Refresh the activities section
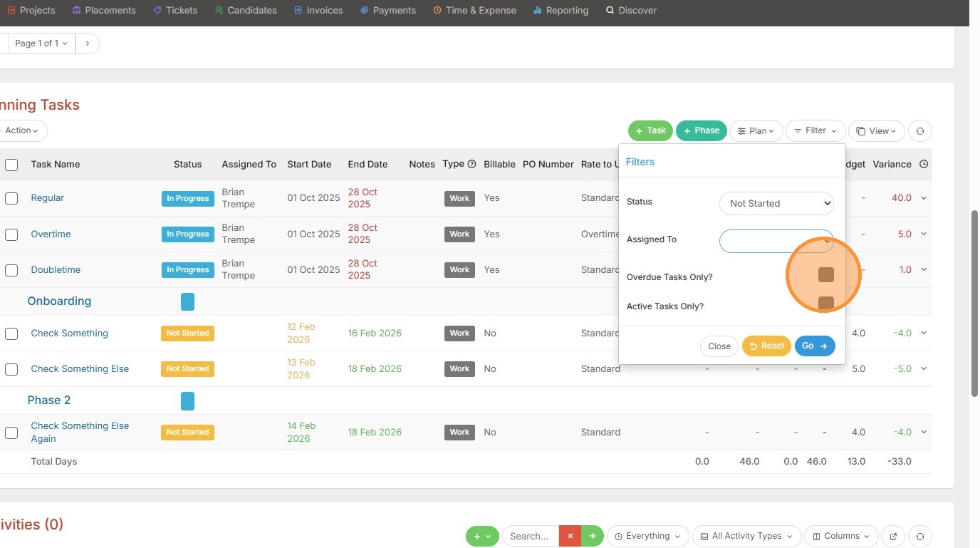The width and height of the screenshot is (980, 548). 920,536
